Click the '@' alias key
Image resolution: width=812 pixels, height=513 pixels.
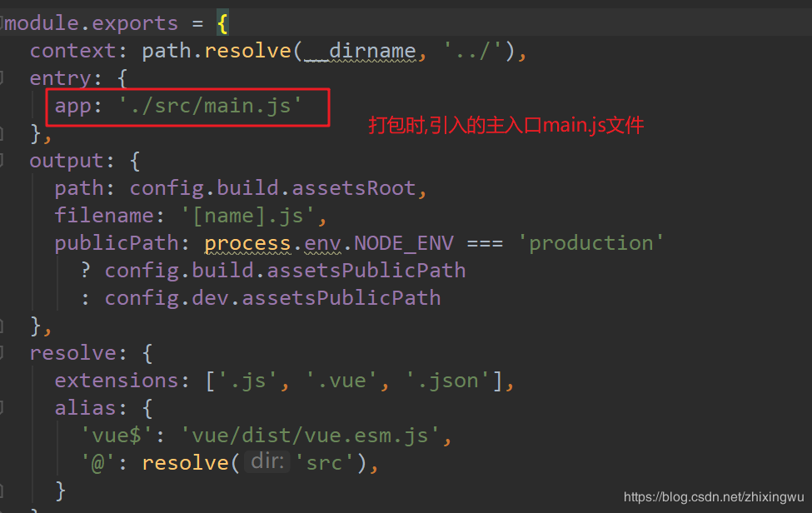(98, 463)
